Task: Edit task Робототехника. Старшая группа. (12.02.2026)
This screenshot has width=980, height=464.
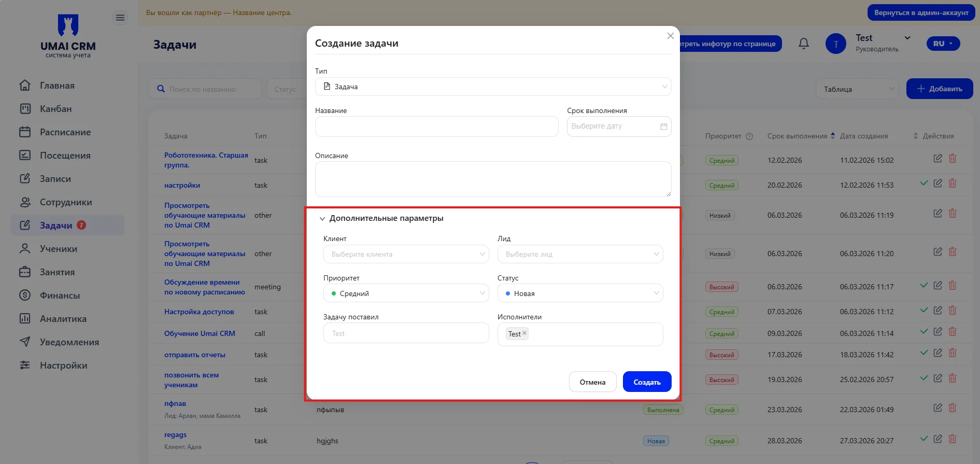Action: pyautogui.click(x=938, y=159)
